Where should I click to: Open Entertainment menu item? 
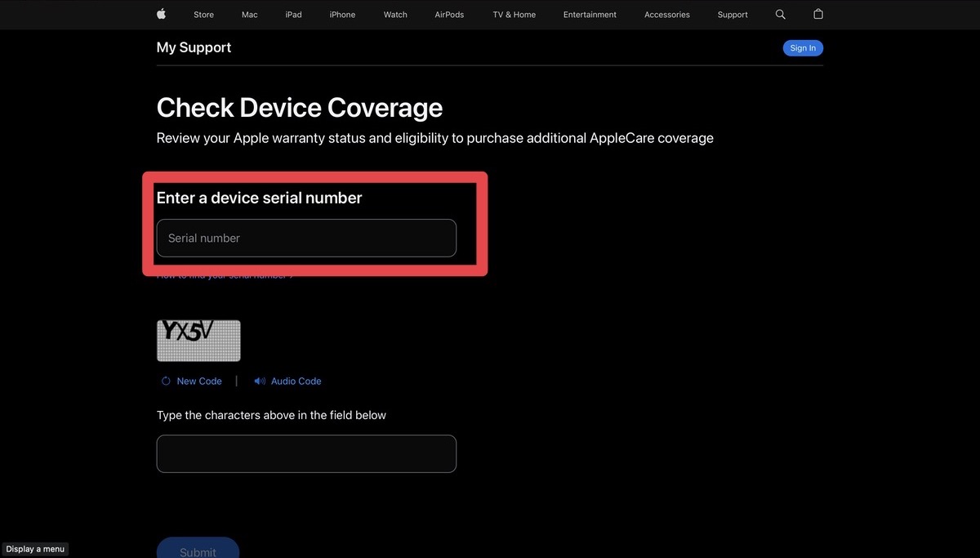590,15
